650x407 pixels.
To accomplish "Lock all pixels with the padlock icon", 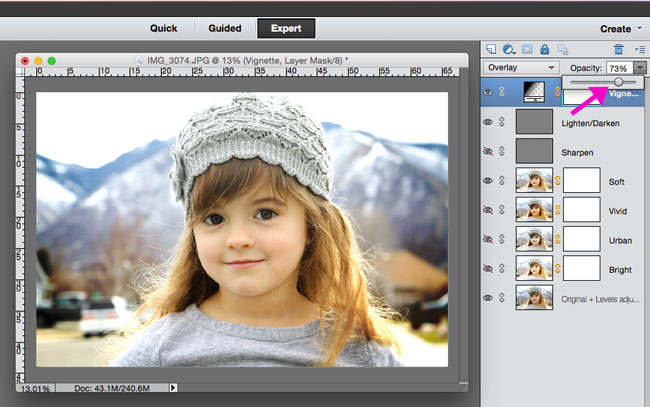I will [545, 49].
